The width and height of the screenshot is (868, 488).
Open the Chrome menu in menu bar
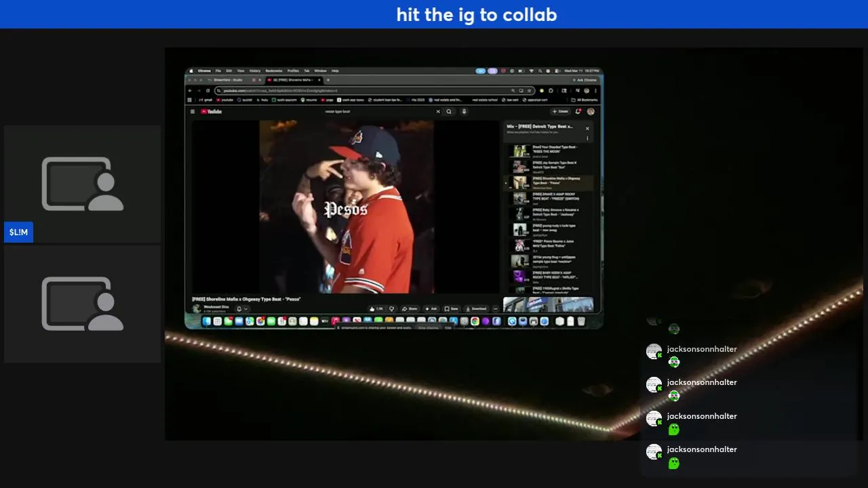[204, 70]
